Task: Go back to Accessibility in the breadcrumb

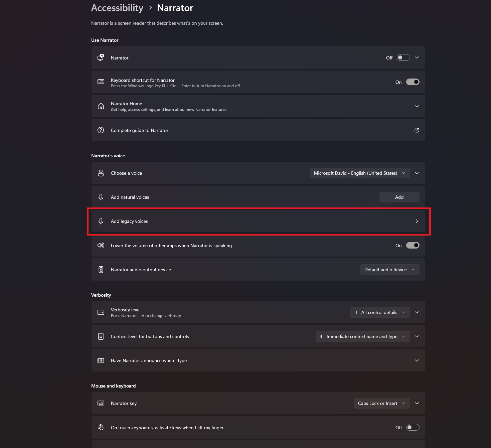Action: (x=117, y=8)
